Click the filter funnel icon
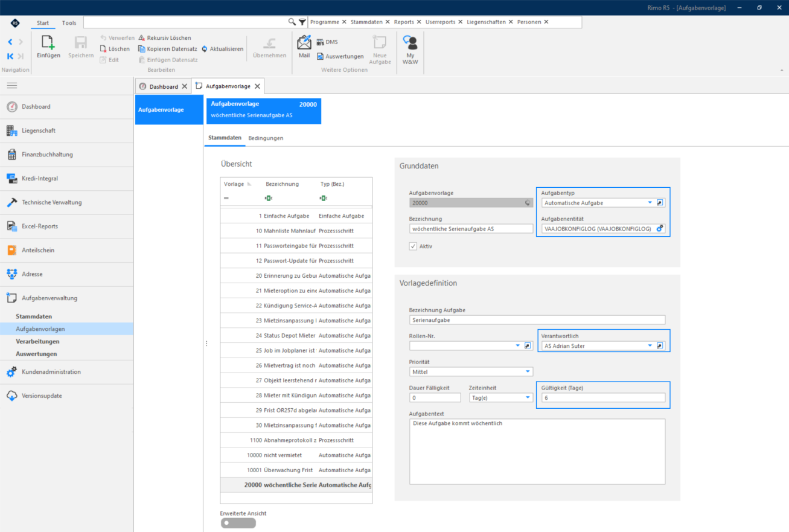Image resolution: width=789 pixels, height=532 pixels. click(302, 22)
